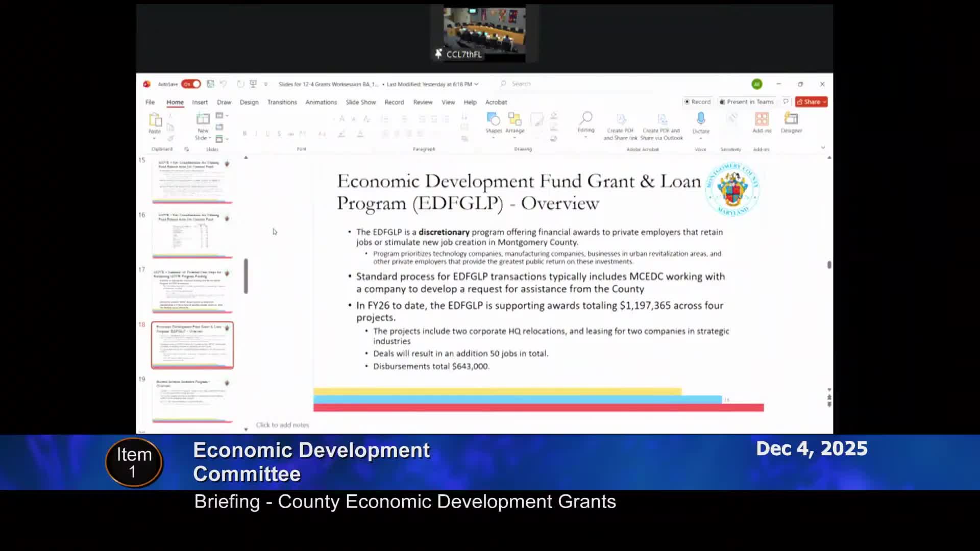Click Present in Teams toggle button

[746, 102]
